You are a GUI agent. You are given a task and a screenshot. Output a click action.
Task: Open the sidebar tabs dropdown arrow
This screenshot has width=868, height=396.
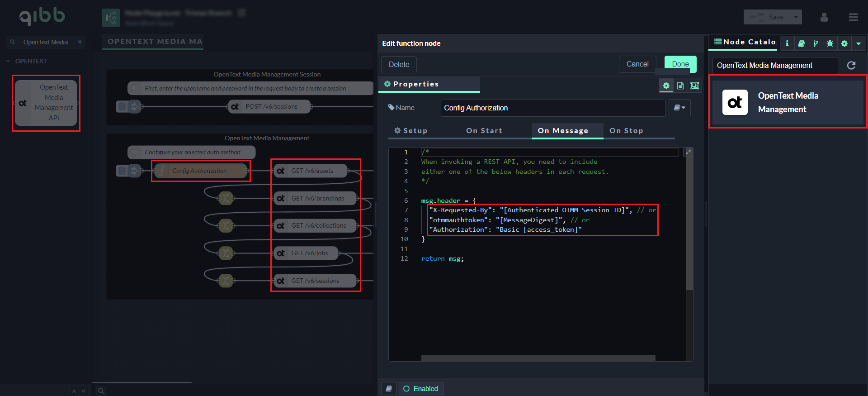(x=858, y=43)
